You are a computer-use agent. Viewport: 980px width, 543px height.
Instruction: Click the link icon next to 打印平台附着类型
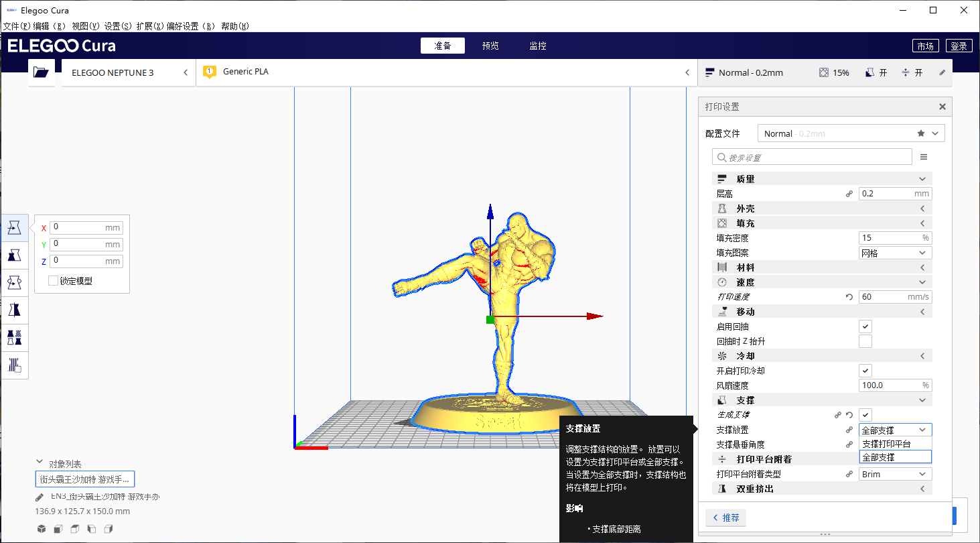pos(849,474)
